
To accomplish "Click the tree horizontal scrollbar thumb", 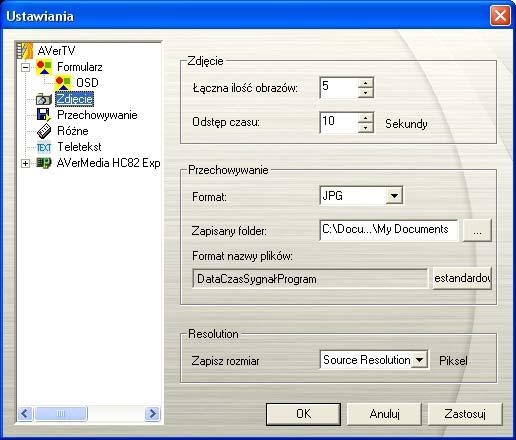I will [61, 414].
